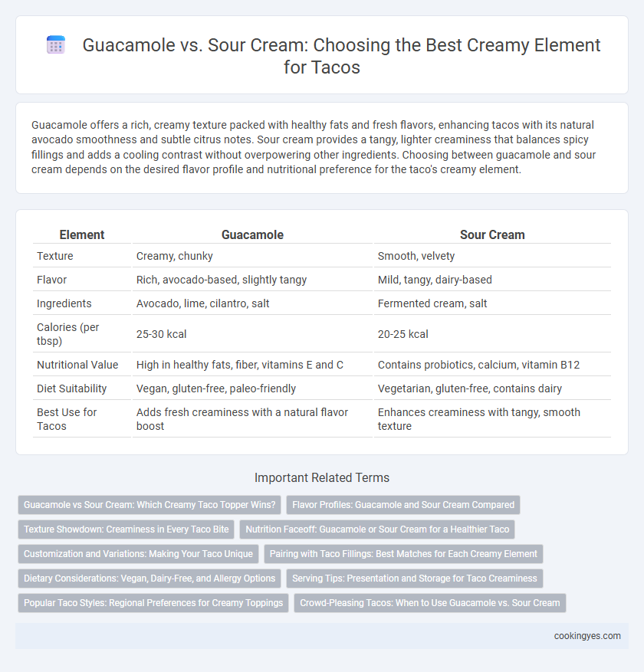
Task: Open 'Serving Tips: Presentation and Storage' tag
Action: [414, 579]
